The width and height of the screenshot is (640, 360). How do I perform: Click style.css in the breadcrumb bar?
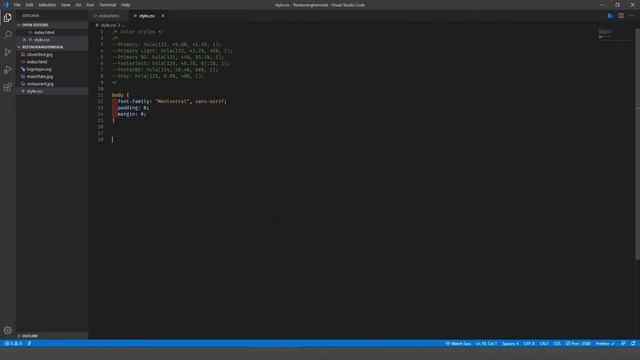[x=108, y=25]
